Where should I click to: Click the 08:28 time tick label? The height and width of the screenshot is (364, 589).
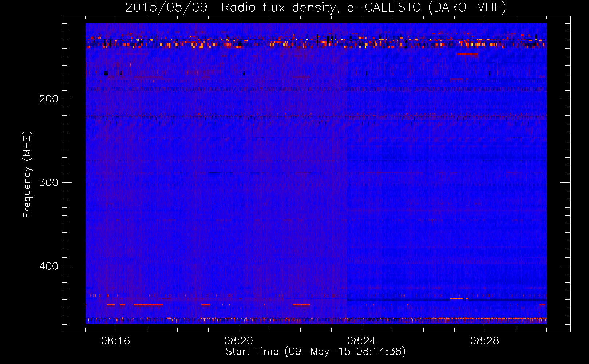click(485, 341)
